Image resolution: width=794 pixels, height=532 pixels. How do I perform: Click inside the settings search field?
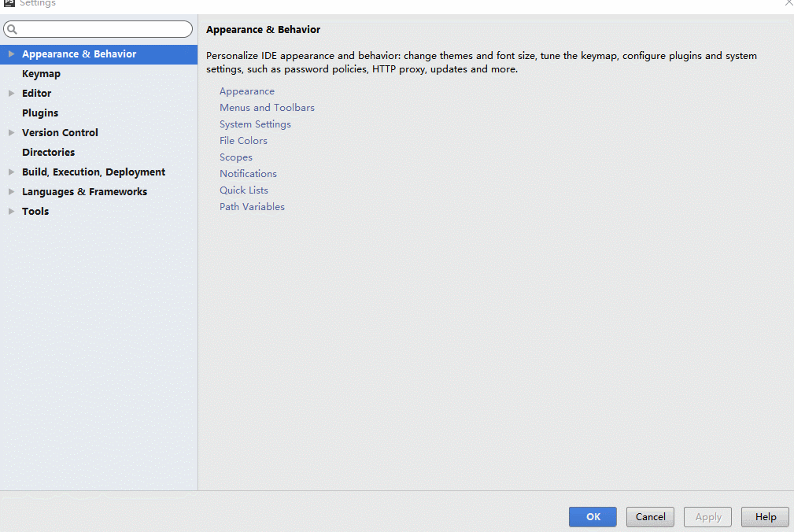(102, 30)
